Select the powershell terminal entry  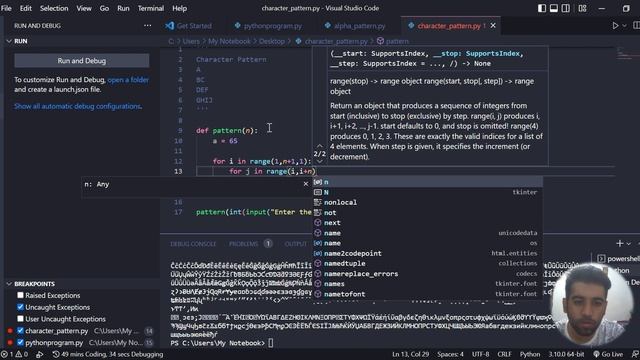point(618,259)
